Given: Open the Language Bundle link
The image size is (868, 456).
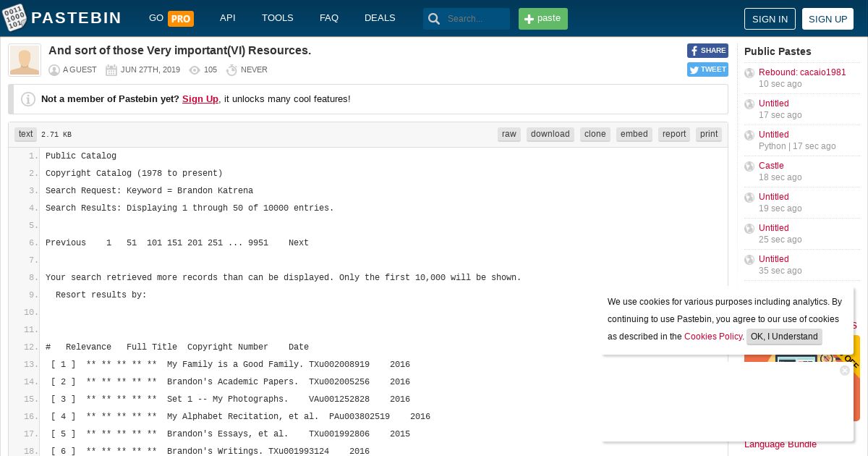Looking at the screenshot, I should tap(780, 444).
